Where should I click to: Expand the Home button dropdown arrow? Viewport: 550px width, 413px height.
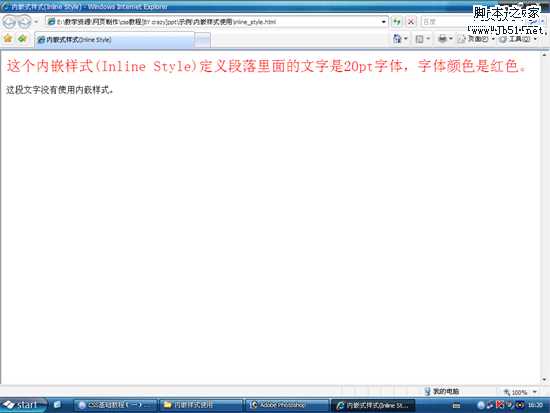tap(406, 39)
